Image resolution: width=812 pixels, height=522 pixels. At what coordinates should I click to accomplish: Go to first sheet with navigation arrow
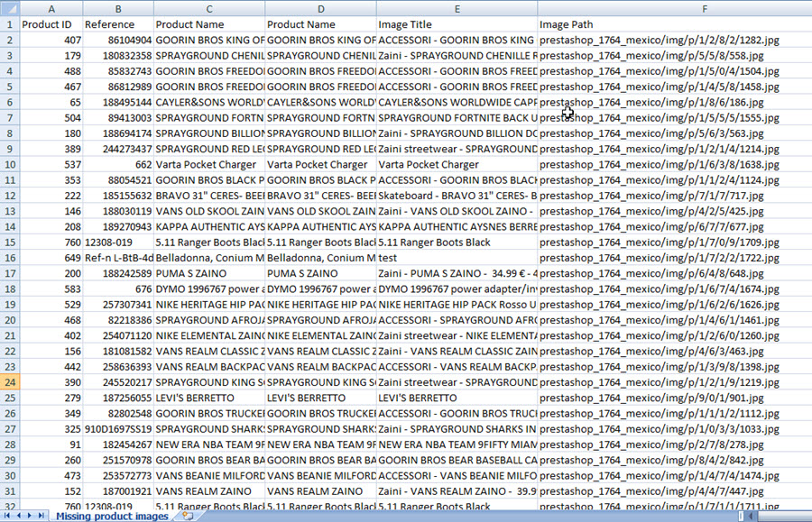pyautogui.click(x=6, y=516)
